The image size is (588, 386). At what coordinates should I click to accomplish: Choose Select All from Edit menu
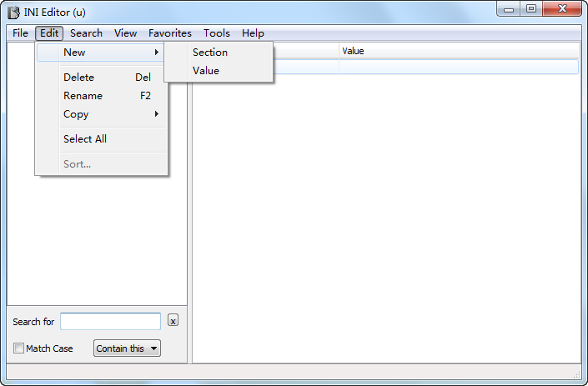click(x=101, y=139)
